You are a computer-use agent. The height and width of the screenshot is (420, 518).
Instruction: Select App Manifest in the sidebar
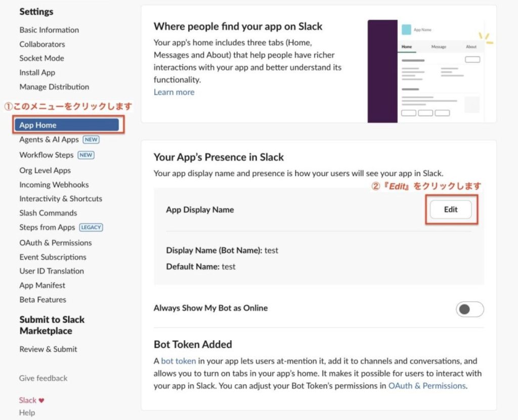click(42, 285)
